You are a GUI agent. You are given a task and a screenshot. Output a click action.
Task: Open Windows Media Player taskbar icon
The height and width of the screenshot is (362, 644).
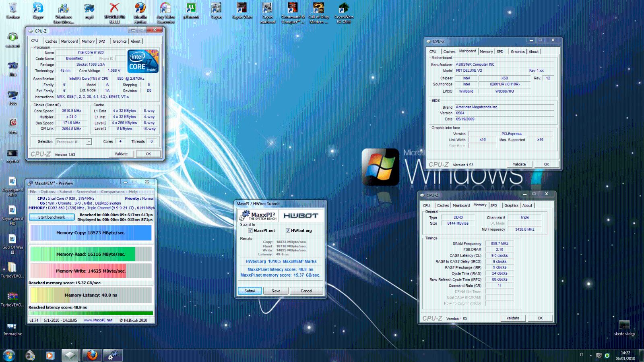click(x=50, y=355)
